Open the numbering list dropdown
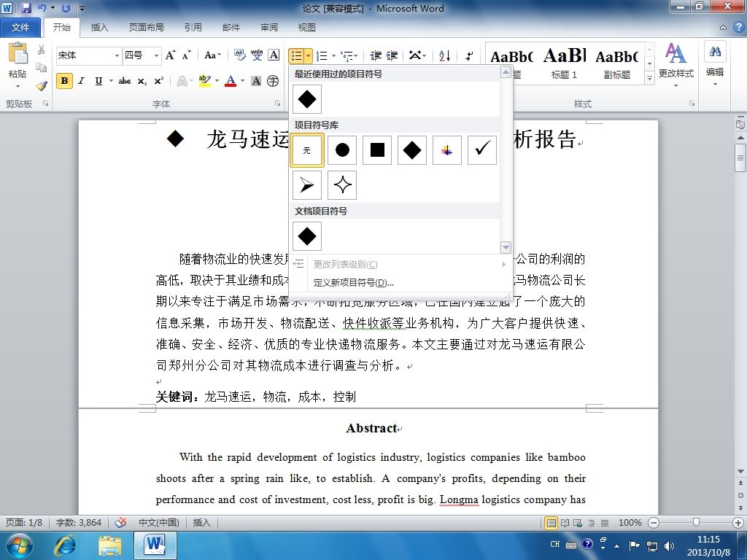747x560 pixels. point(333,55)
